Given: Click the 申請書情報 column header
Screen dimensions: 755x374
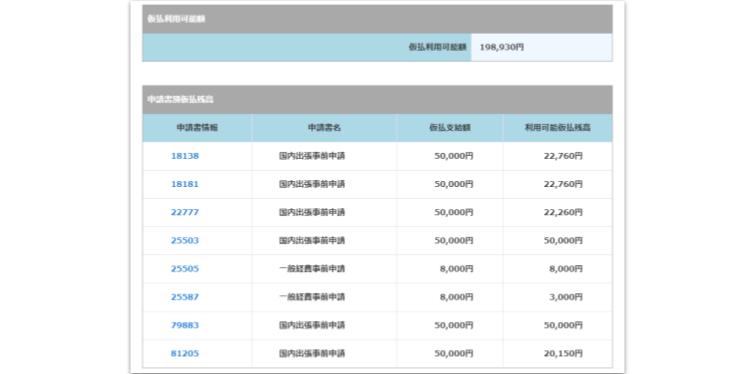Looking at the screenshot, I should point(197,128).
